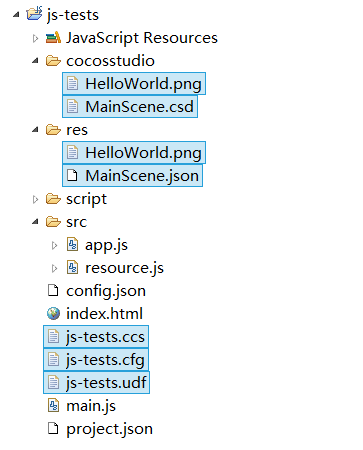Image resolution: width=363 pixels, height=450 pixels.
Task: Expand the JavaScript Resources node
Action: [35, 39]
